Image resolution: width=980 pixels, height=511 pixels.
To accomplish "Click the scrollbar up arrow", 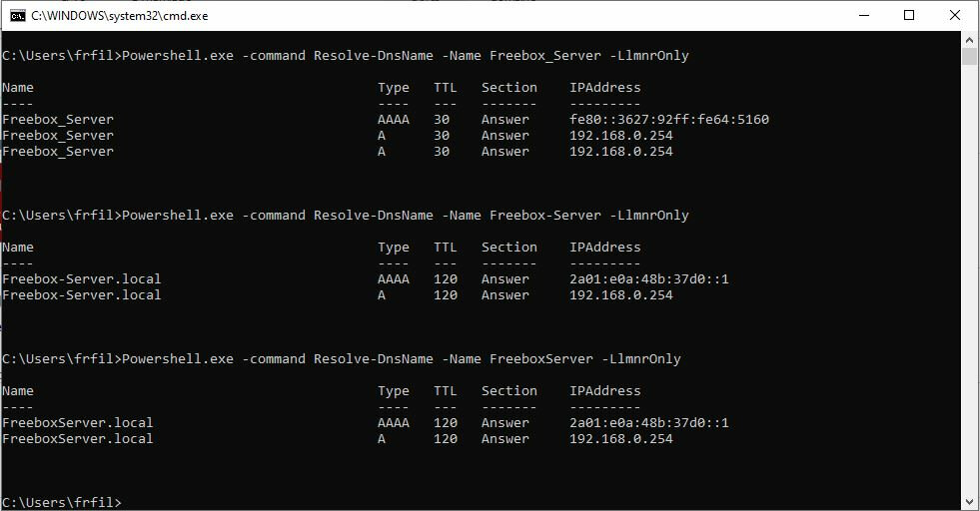I will (970, 39).
